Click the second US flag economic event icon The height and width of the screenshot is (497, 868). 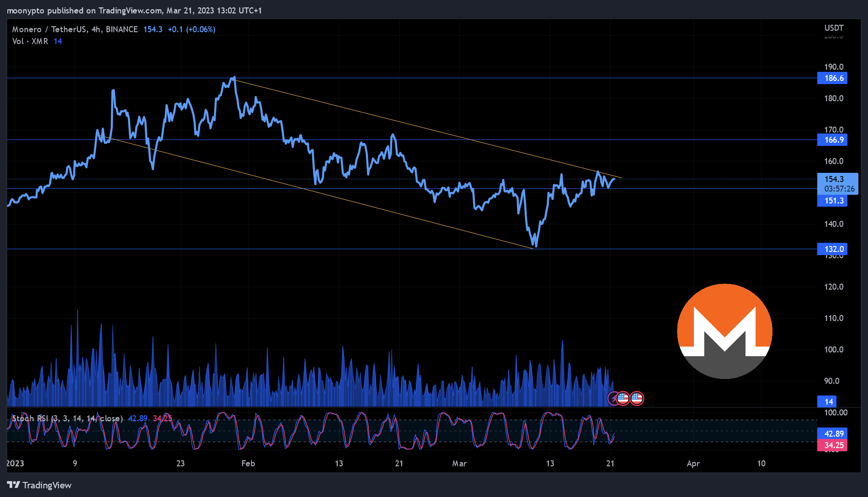coord(637,399)
